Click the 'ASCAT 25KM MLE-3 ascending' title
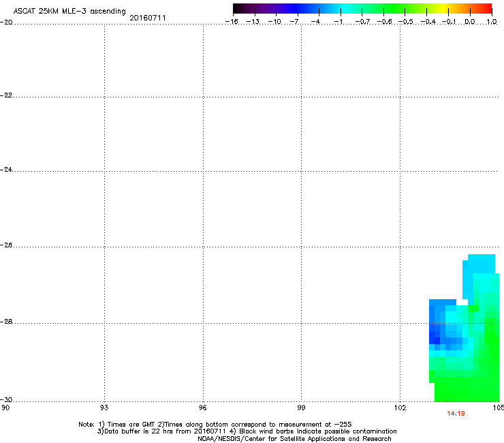 coord(69,11)
